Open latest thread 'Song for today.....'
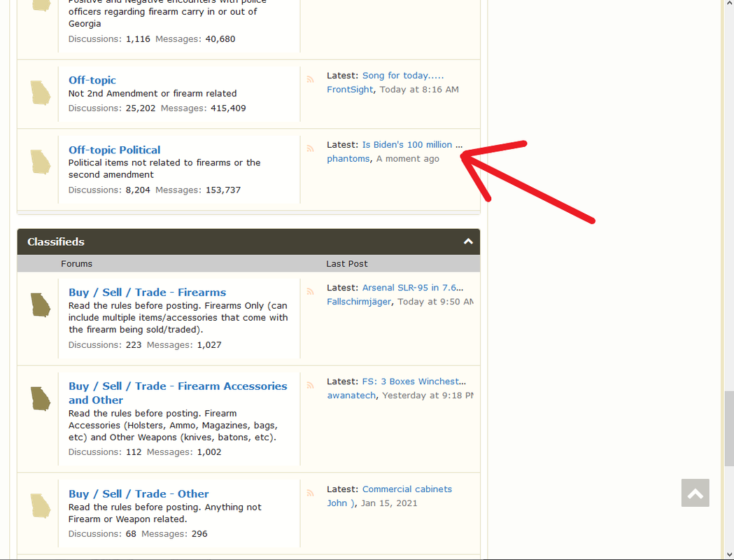This screenshot has height=560, width=734. tap(403, 76)
